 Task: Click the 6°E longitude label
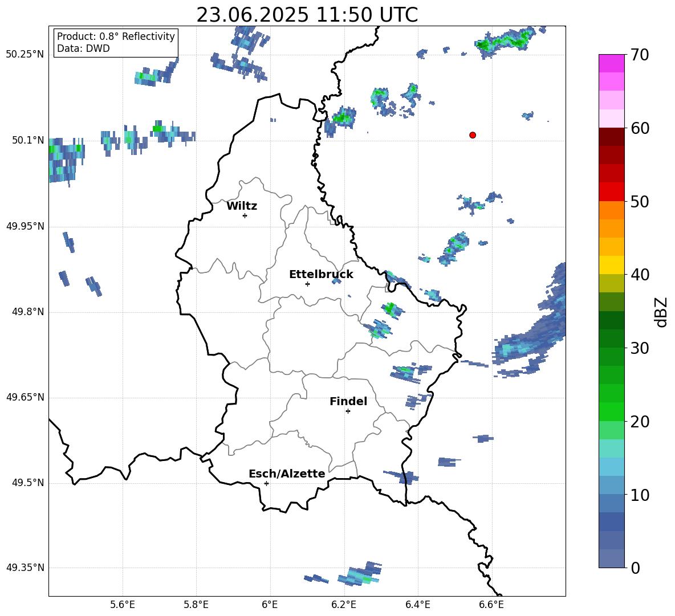[270, 605]
